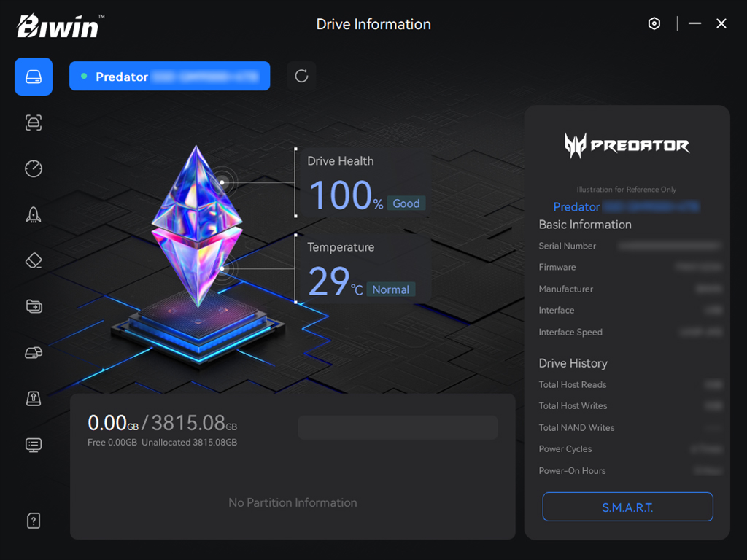Image resolution: width=747 pixels, height=560 pixels.
Task: Click the firmware update upload icon
Action: tap(34, 398)
